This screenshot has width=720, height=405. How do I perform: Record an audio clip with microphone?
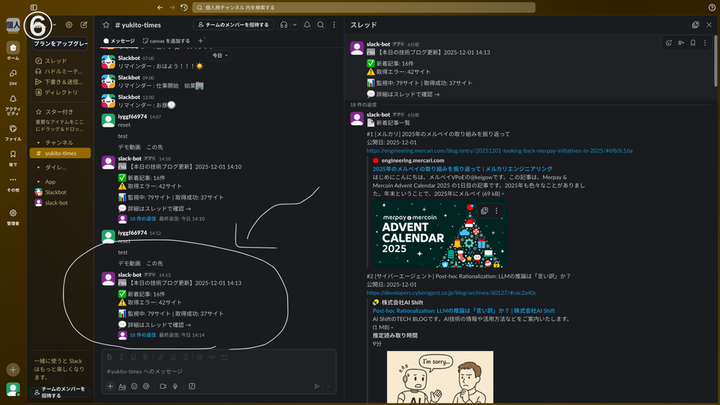(x=175, y=386)
